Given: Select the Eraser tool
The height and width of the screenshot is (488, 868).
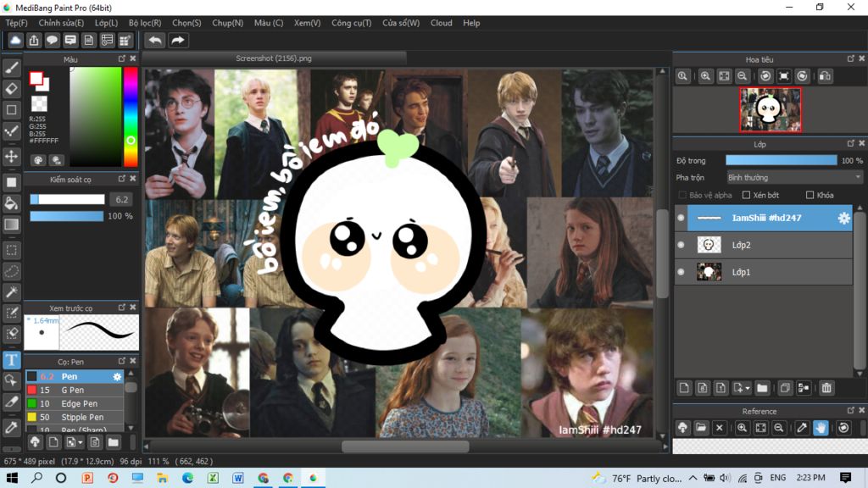Looking at the screenshot, I should tap(11, 88).
